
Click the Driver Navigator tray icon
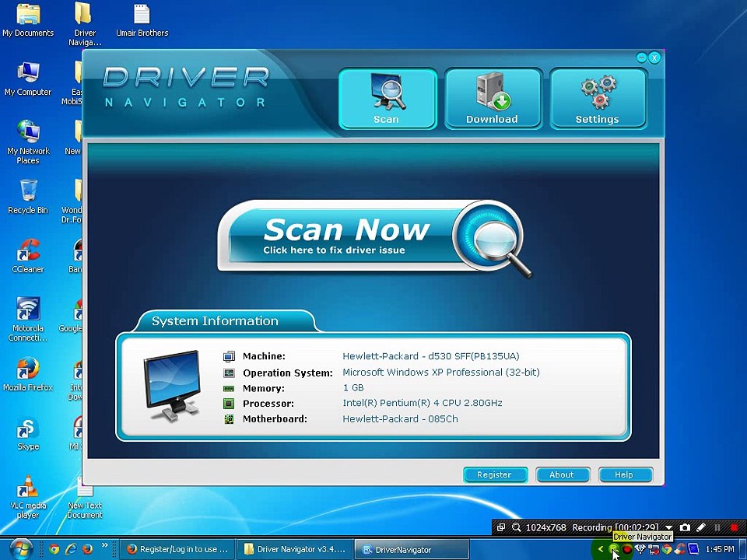(x=614, y=549)
